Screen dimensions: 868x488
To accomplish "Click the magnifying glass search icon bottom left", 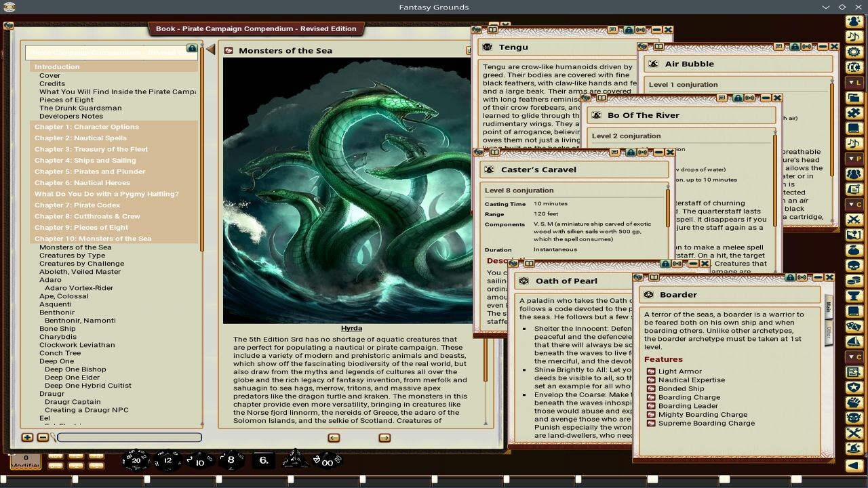I will click(x=53, y=437).
